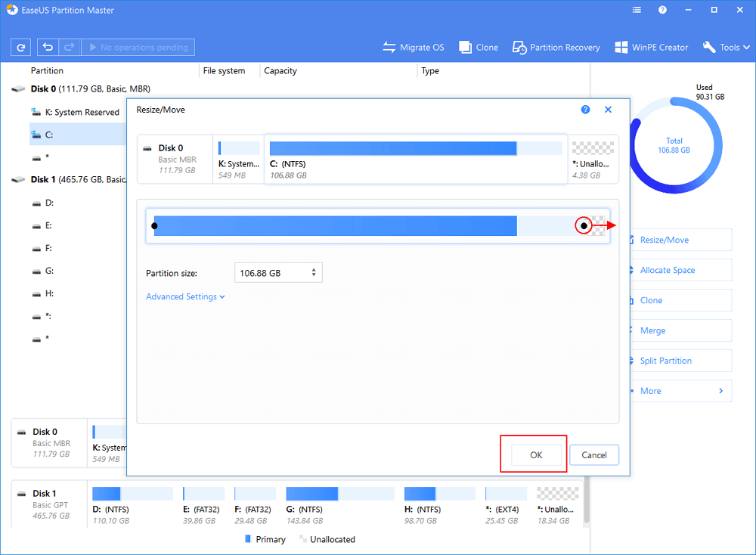This screenshot has height=555, width=756.
Task: Click the refresh disk icon
Action: point(20,47)
